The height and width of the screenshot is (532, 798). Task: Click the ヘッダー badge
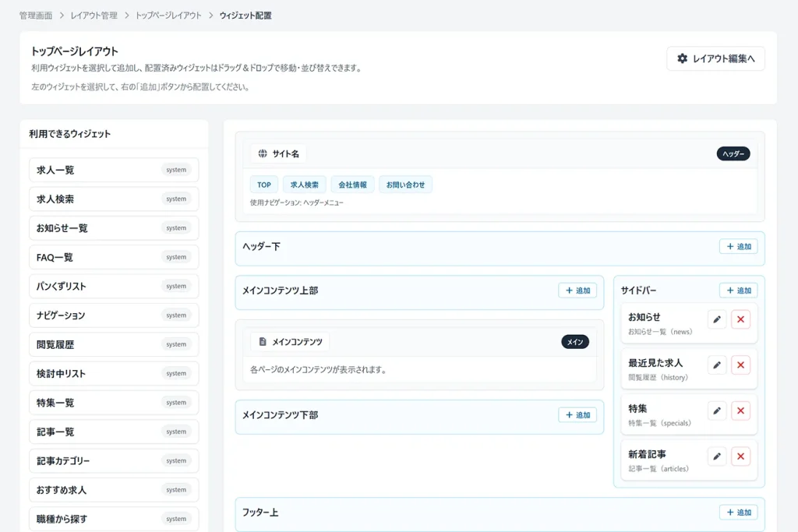tap(733, 153)
